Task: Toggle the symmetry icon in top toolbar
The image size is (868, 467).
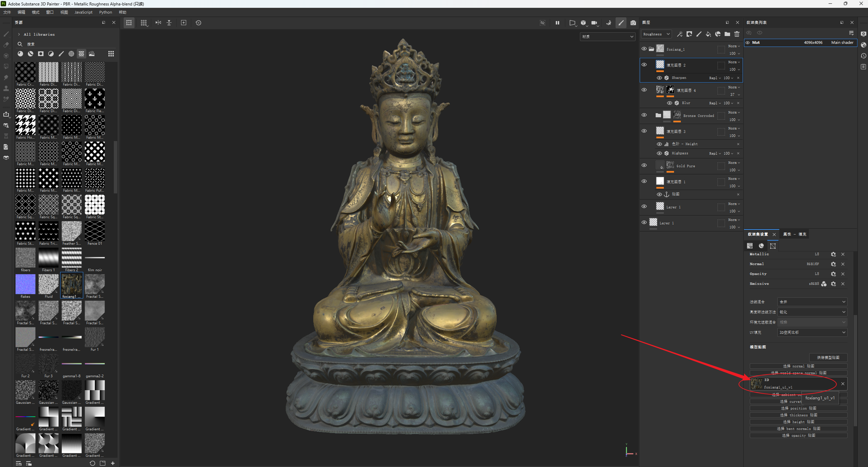Action: 158,23
